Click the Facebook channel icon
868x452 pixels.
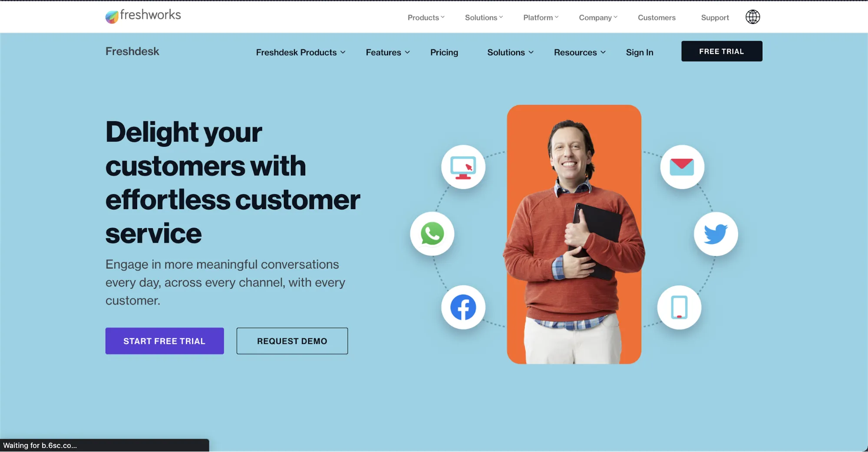tap(463, 307)
